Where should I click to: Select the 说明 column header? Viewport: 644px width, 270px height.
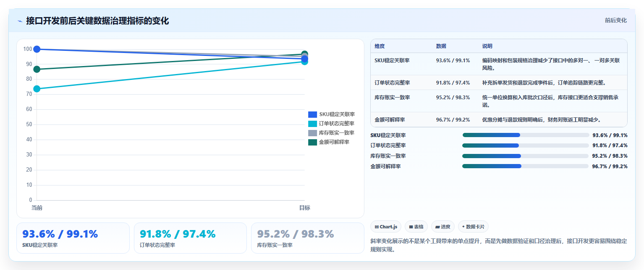pos(487,46)
